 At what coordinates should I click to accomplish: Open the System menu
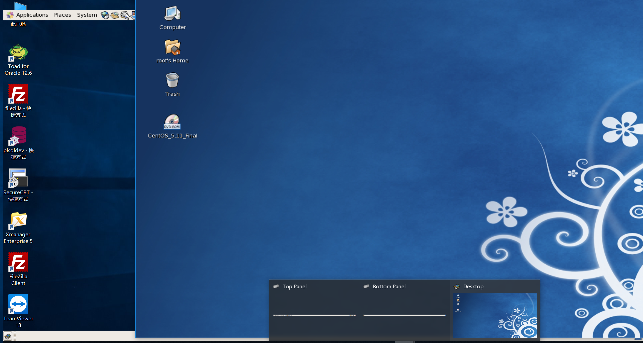(x=87, y=15)
